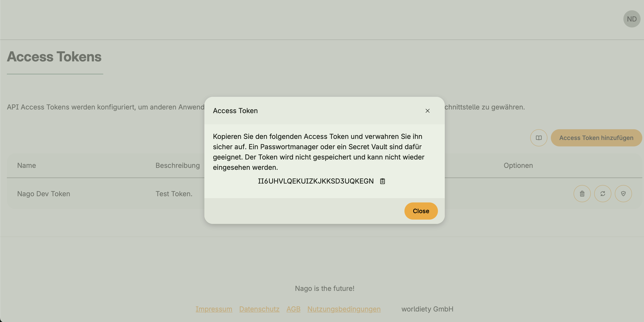Viewport: 644px width, 322px height.
Task: Copy the access token to clipboard
Action: point(383,181)
